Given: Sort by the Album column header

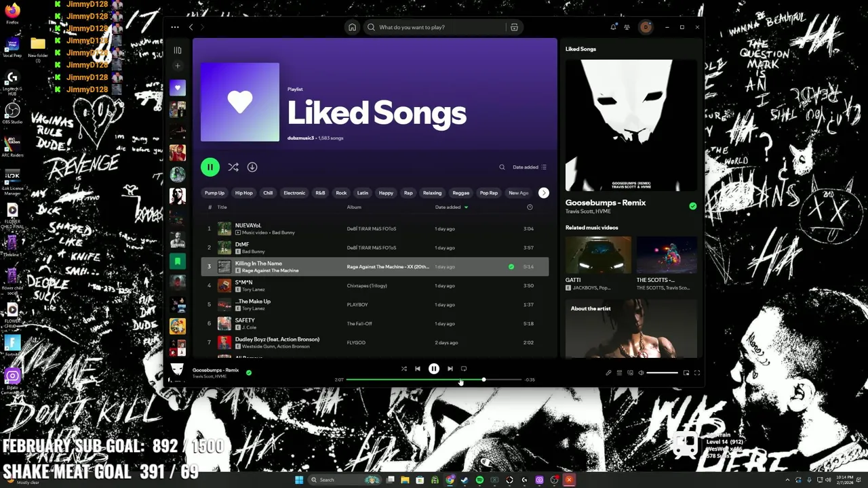Looking at the screenshot, I should pos(354,207).
